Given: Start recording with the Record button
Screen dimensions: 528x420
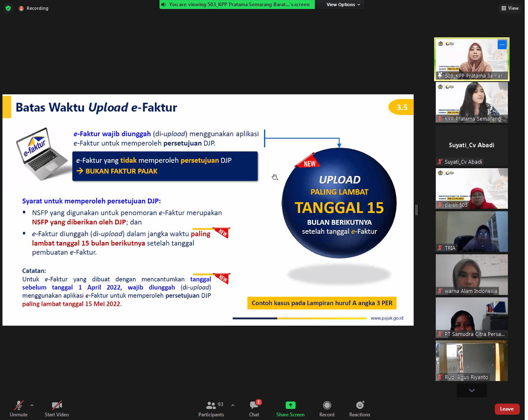Looking at the screenshot, I should (x=327, y=408).
